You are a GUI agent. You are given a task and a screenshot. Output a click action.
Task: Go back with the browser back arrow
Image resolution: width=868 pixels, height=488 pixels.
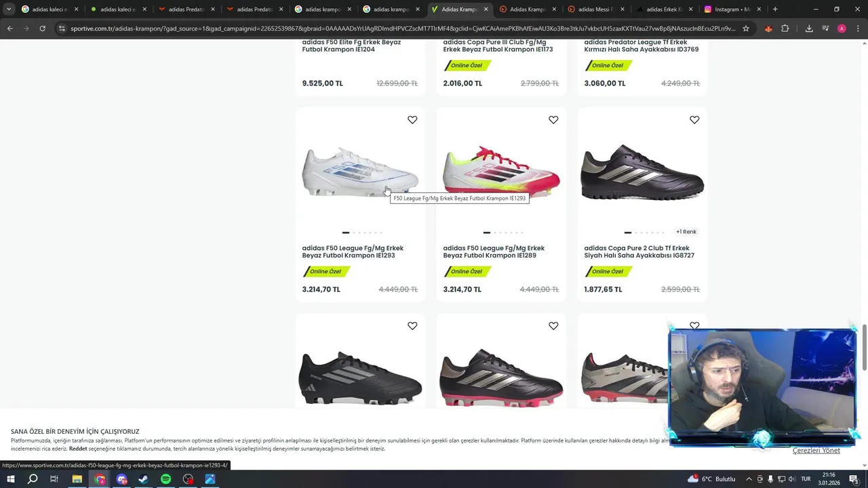(x=9, y=28)
